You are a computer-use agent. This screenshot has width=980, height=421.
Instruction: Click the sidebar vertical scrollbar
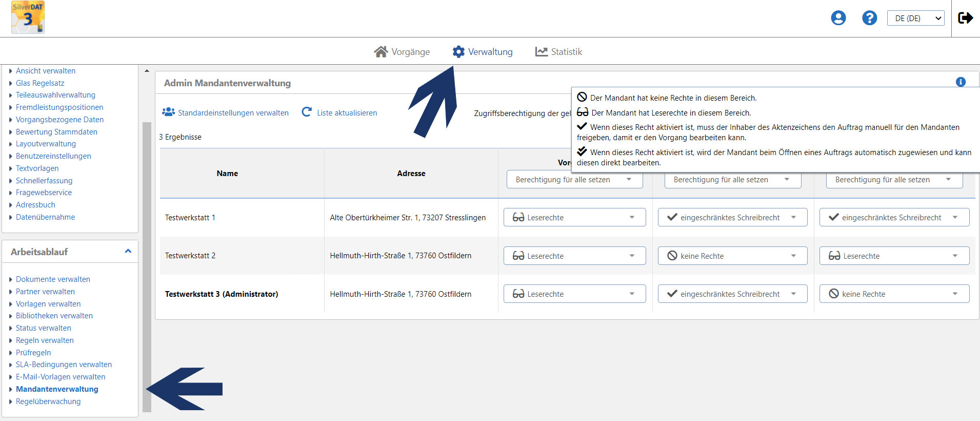(x=147, y=267)
